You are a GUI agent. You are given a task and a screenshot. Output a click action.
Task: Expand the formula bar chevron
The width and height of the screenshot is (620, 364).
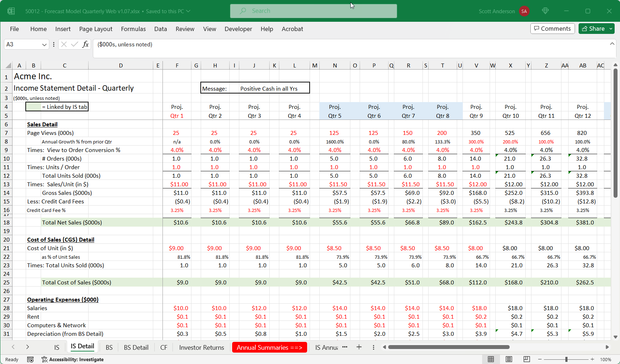(x=612, y=44)
